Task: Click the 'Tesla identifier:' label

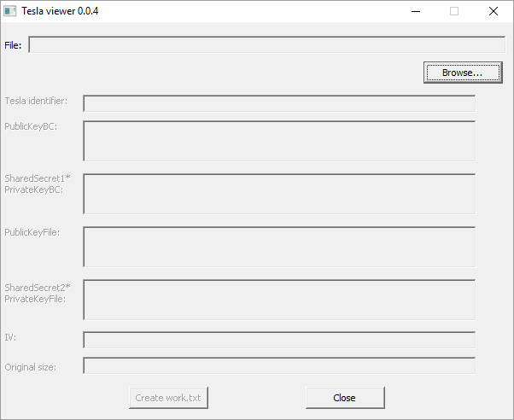Action: point(36,101)
